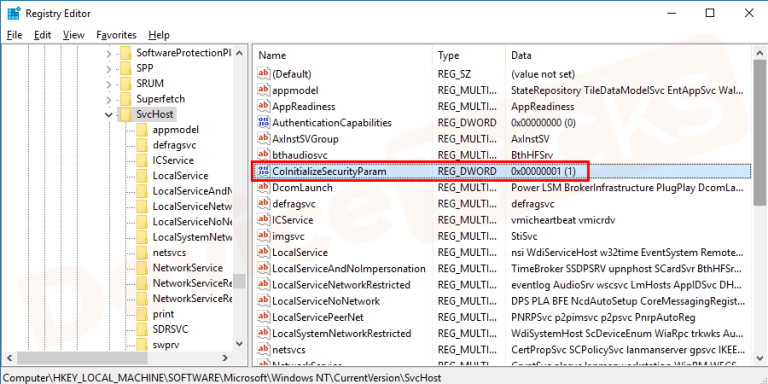Click the SvcHost folder icon in tree

tap(126, 114)
